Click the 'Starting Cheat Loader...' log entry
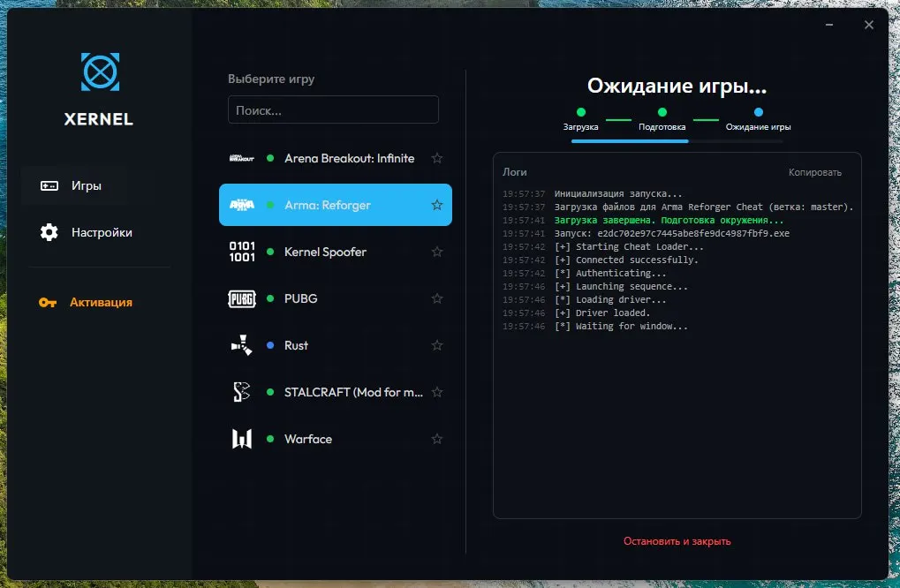Screen dimensions: 900x588 coord(629,246)
